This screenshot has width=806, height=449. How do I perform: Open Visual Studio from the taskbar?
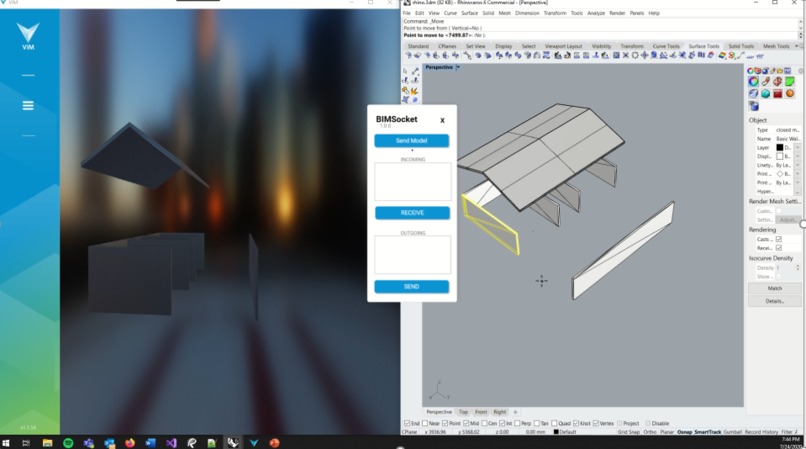pos(171,443)
